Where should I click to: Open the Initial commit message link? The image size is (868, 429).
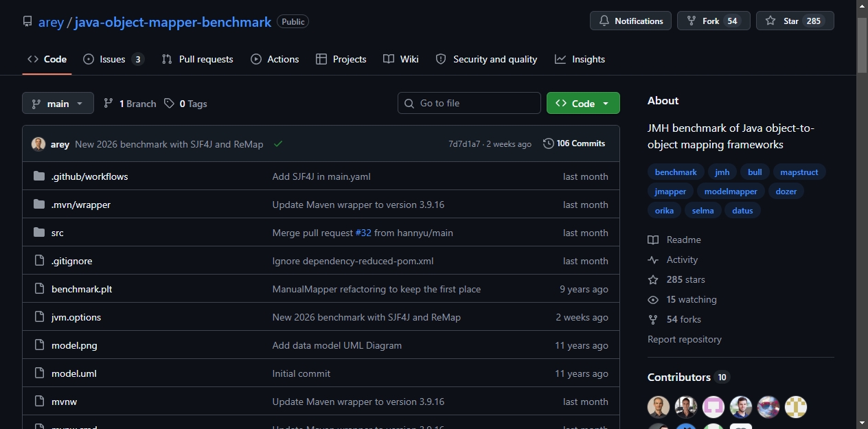click(301, 373)
